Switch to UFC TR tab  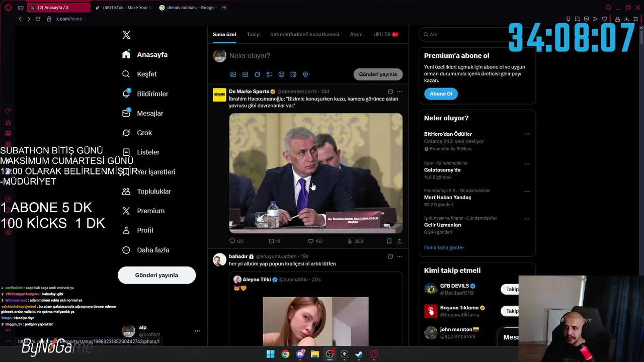pyautogui.click(x=385, y=34)
